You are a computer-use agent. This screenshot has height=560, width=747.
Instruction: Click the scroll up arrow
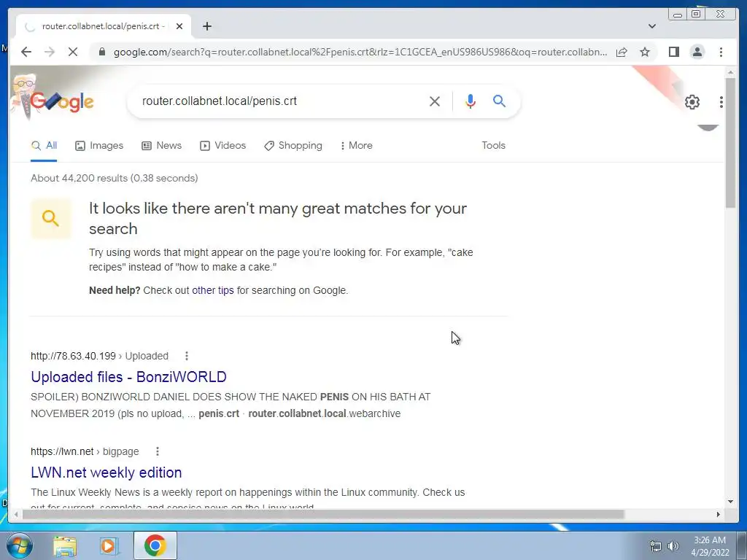(x=730, y=72)
